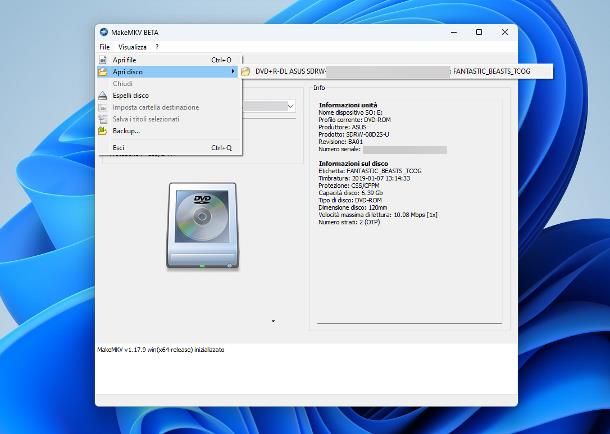Screen dimensions: 610x434
Task: Click Espelli disco menu entry
Action: [169, 96]
